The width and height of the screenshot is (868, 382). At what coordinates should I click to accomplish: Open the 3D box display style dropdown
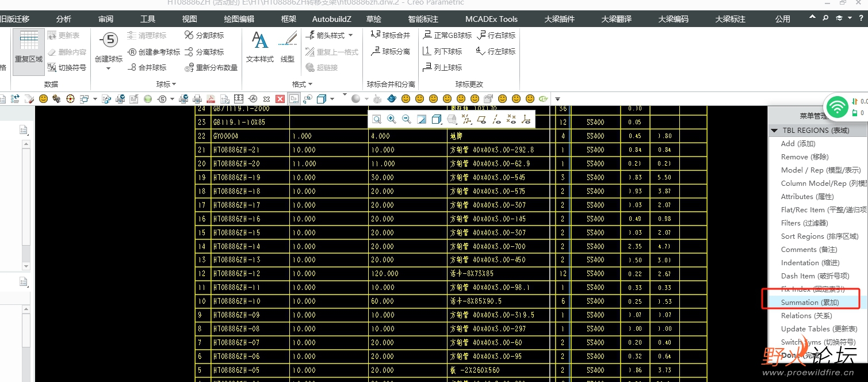coord(332,99)
